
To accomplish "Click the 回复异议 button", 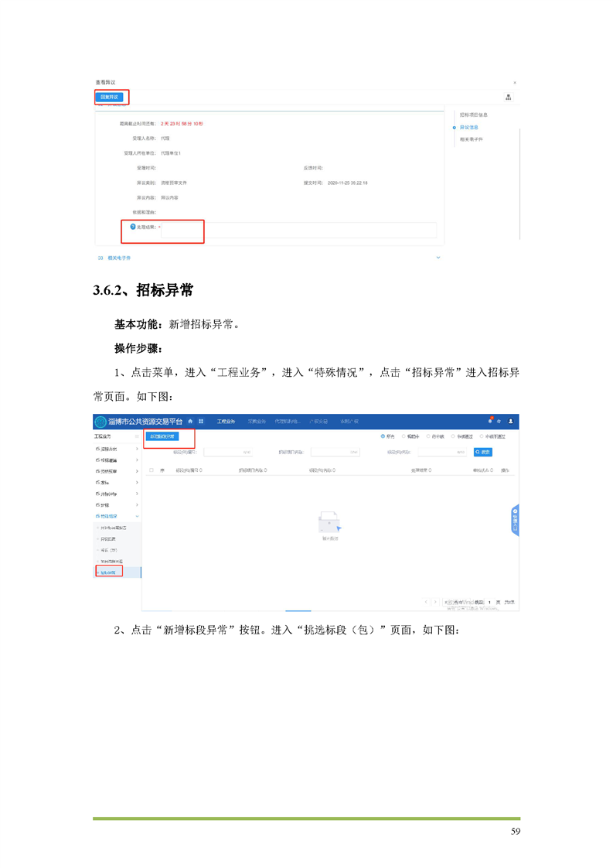I will pyautogui.click(x=110, y=97).
